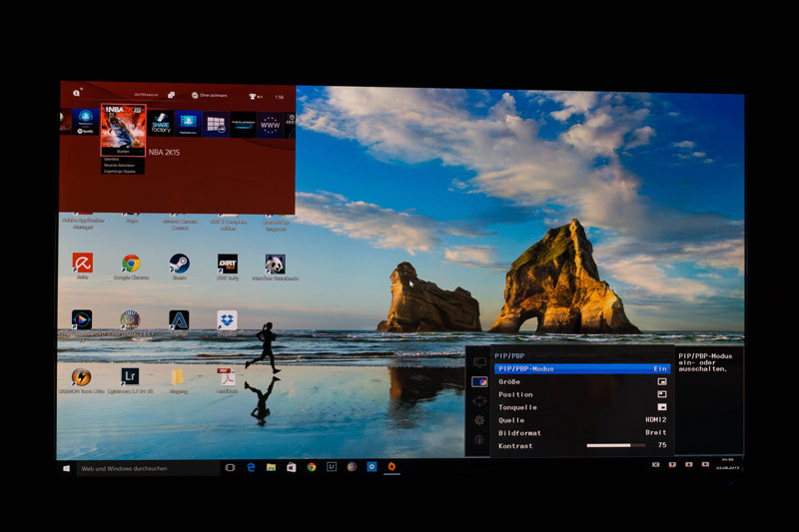Select the Größe row in the OSD menu

[x=582, y=382]
